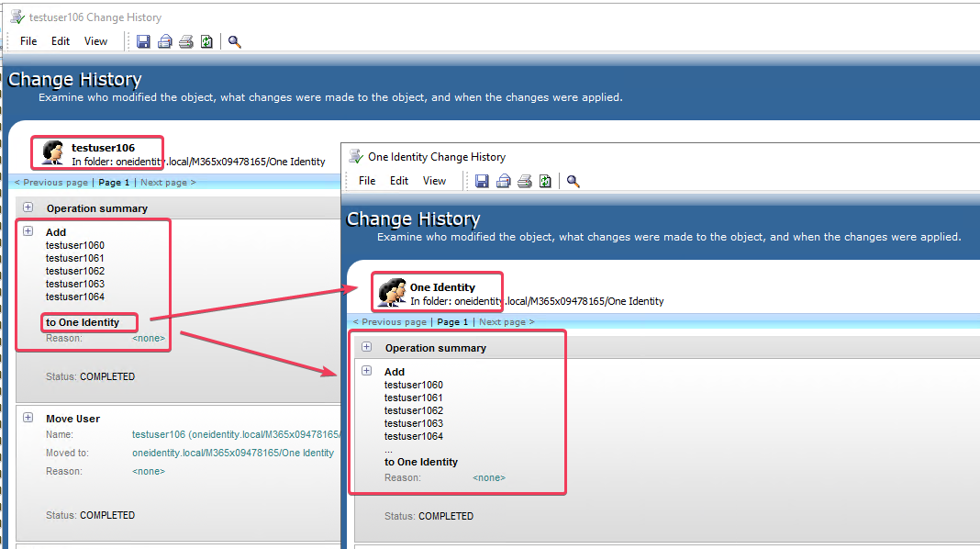Click testuser1064 in the testuser106 window
Image resolution: width=980 pixels, height=549 pixels.
point(75,297)
